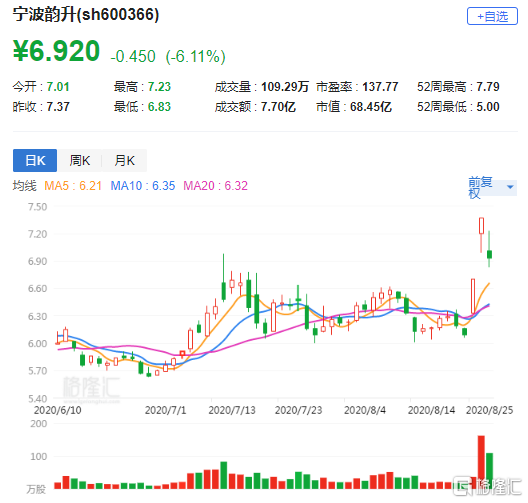Click the 2020/8/25 date axis label
Image resolution: width=528 pixels, height=503 pixels.
[489, 410]
